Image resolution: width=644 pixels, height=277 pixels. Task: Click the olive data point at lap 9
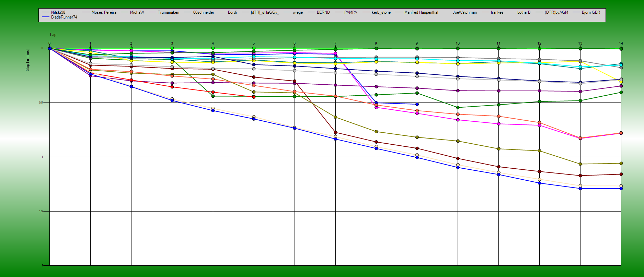(x=417, y=137)
